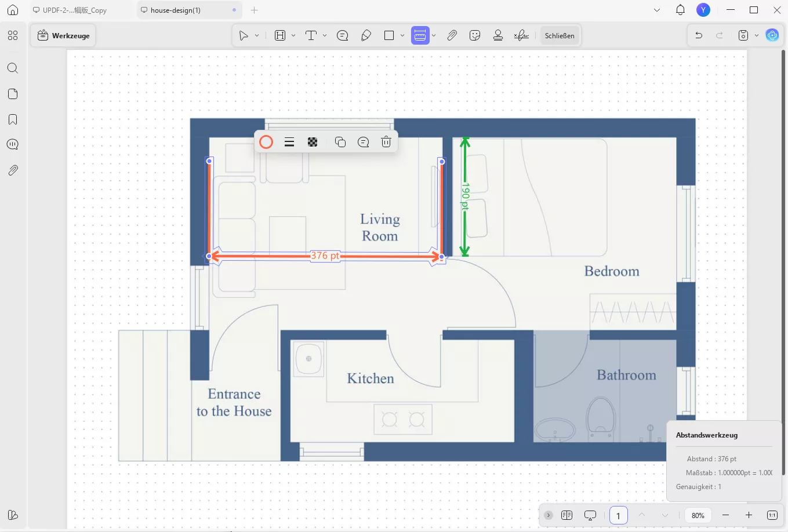Select the pencil drawing tool

coord(366,35)
